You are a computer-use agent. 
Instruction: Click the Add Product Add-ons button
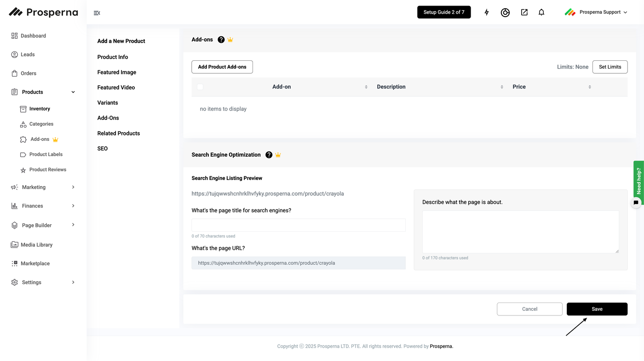[x=222, y=67]
